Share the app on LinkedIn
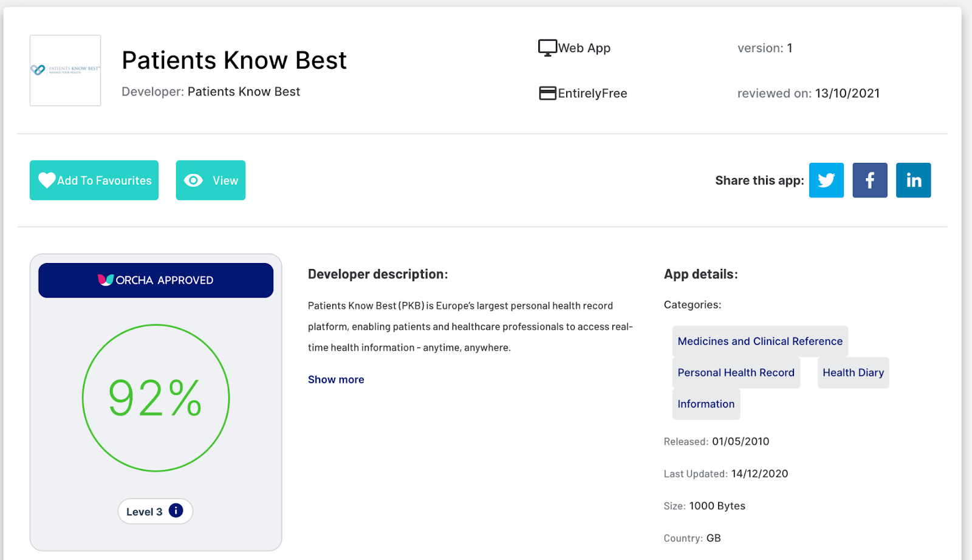The width and height of the screenshot is (972, 560). [914, 180]
